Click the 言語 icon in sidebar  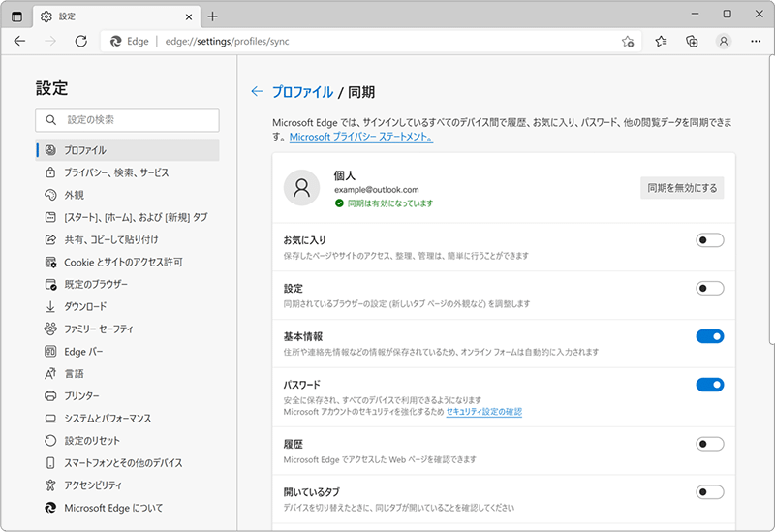(x=50, y=373)
